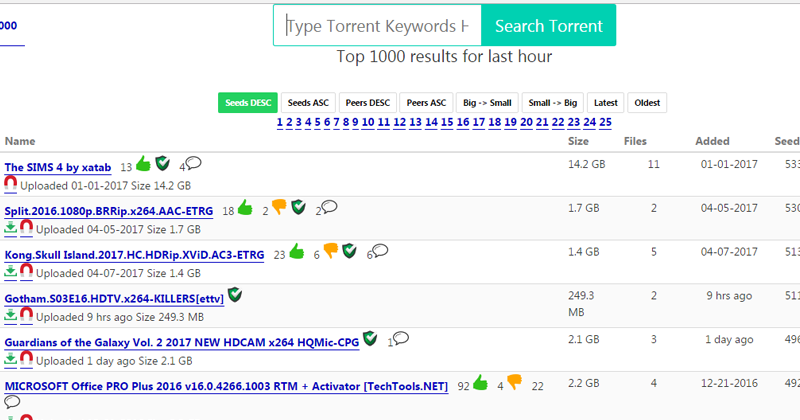Click the comments bubble on The SIMS 4
Viewport: 800px width, 420px height.
click(194, 163)
